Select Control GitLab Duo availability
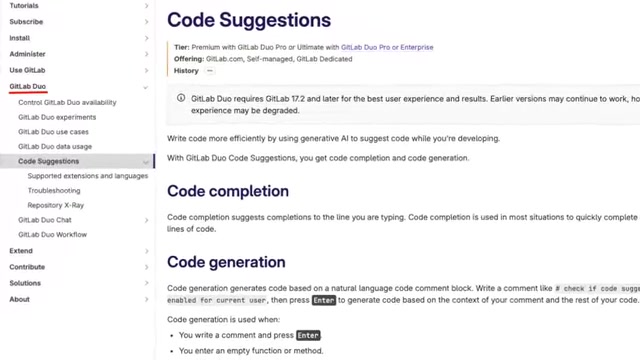Image resolution: width=640 pixels, height=360 pixels. 67,102
